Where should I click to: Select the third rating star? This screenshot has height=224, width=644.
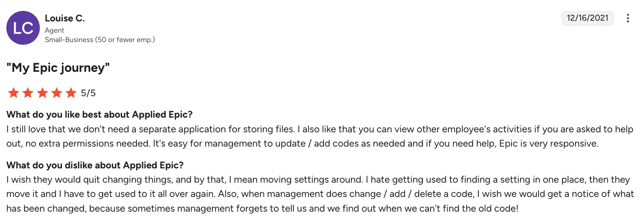[x=42, y=93]
